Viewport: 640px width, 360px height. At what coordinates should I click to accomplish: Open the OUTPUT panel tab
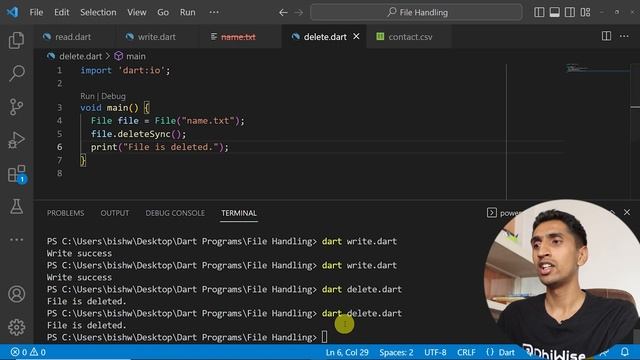pos(115,213)
